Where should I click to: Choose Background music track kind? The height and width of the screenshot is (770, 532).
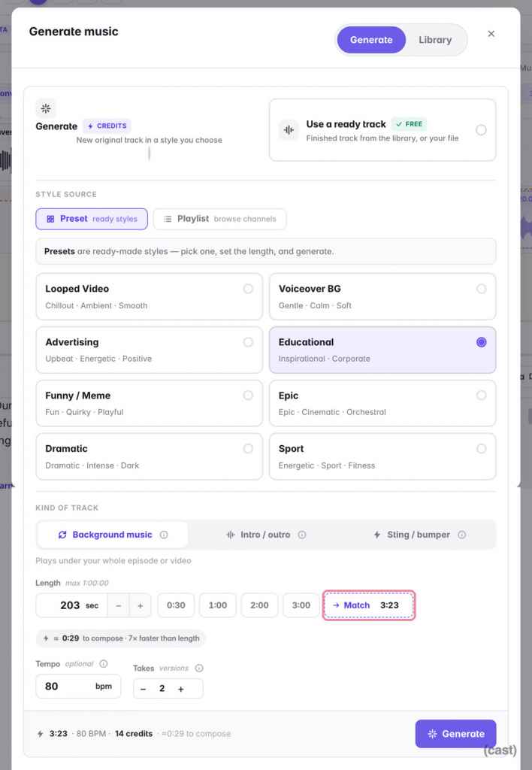pos(112,535)
